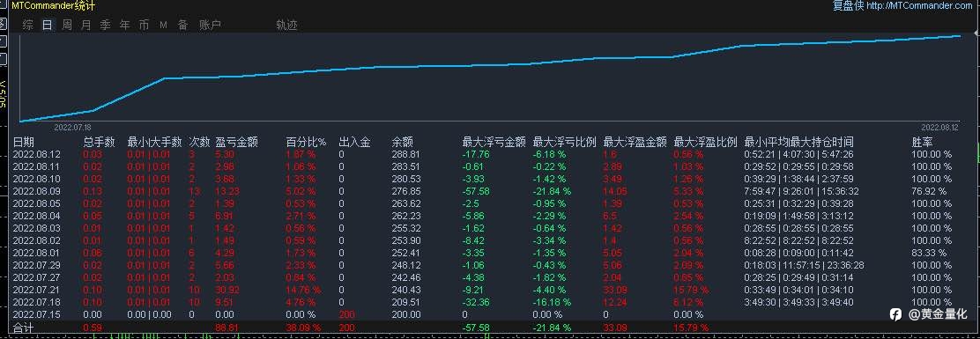Select the 2022.07.15 date row

[37, 314]
